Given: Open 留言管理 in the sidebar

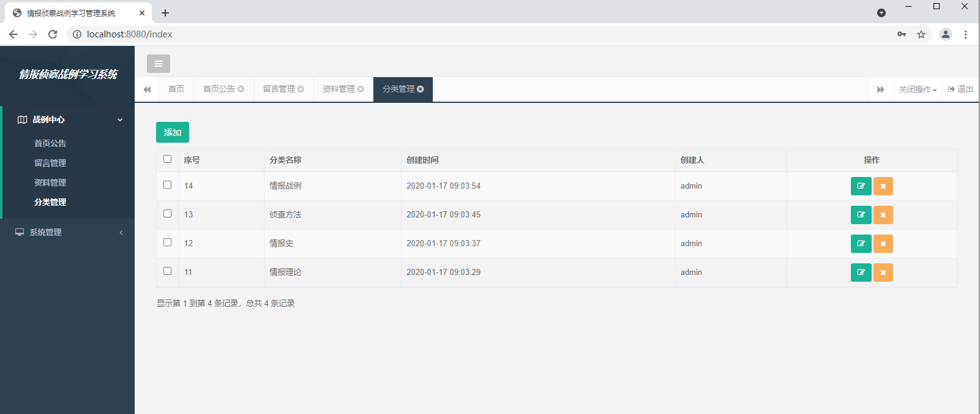Looking at the screenshot, I should coord(50,163).
